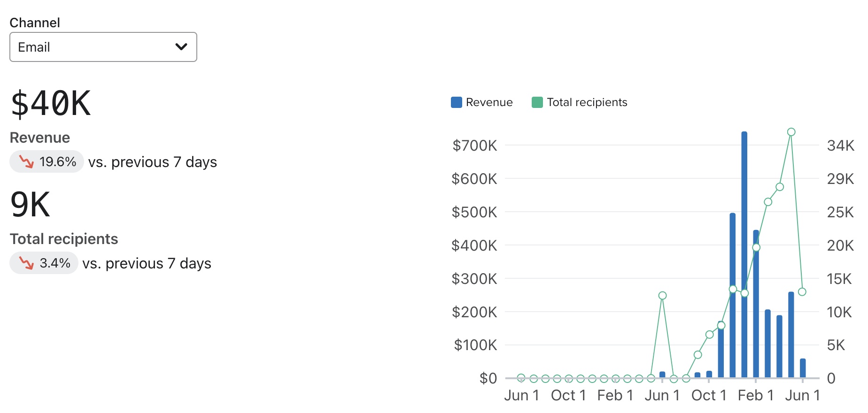Select the shortest rightmost blue revenue bar
868x413 pixels.
click(x=803, y=368)
